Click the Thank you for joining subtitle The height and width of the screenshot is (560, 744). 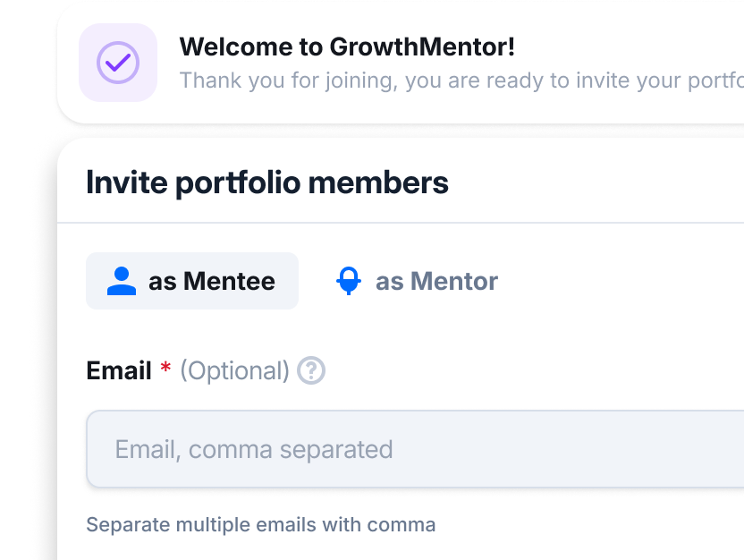coord(461,81)
